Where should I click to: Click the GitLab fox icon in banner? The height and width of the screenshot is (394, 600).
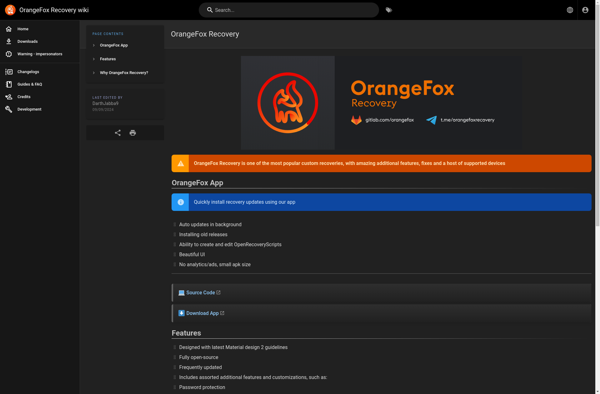[x=356, y=120]
